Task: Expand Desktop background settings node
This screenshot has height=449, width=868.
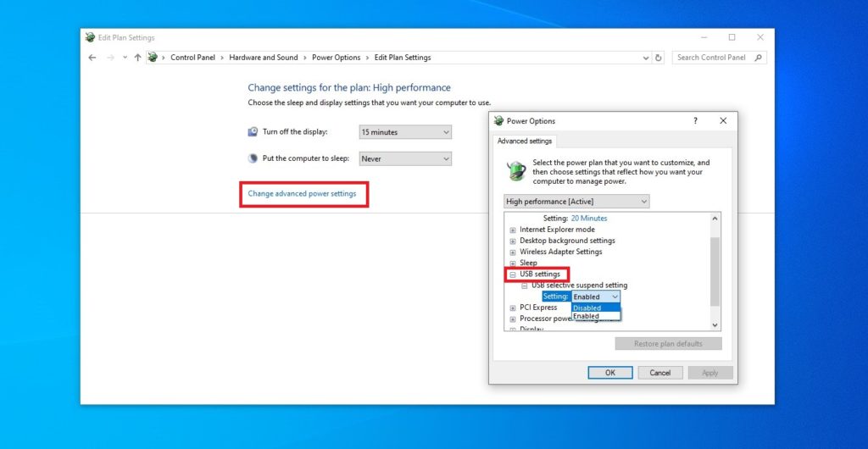Action: pyautogui.click(x=513, y=241)
